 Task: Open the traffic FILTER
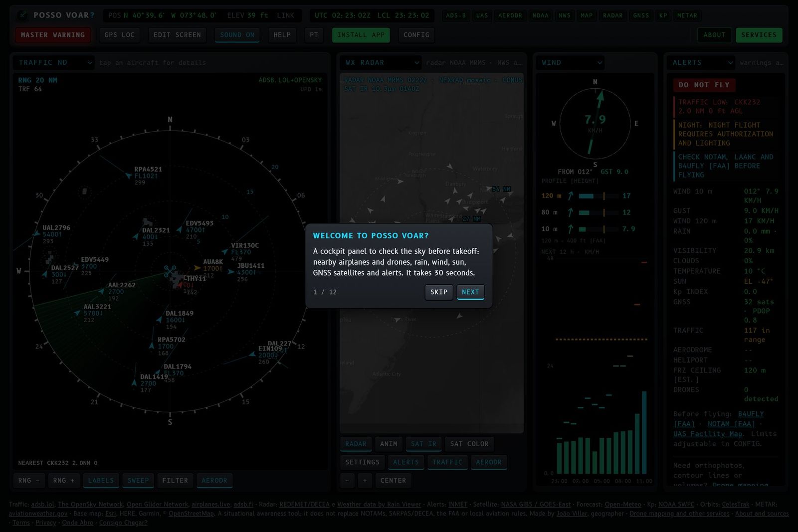coord(175,481)
